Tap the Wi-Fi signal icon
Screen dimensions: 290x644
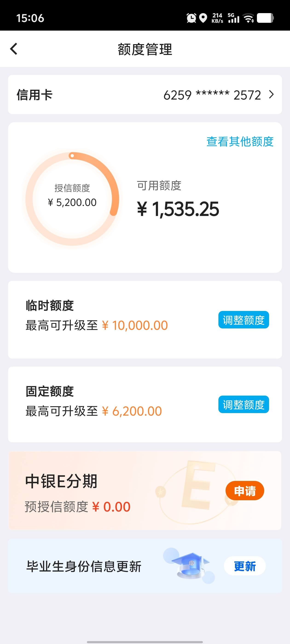tap(249, 18)
